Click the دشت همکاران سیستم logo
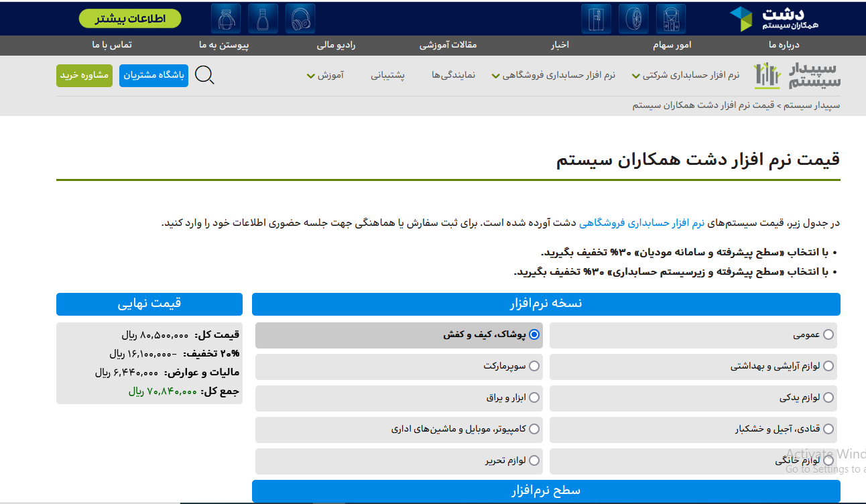This screenshot has width=866, height=504. (x=774, y=18)
